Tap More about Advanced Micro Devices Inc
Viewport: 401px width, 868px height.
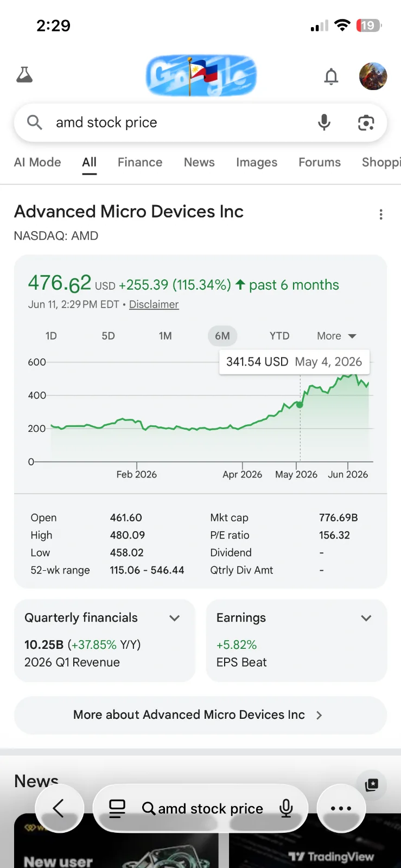pyautogui.click(x=200, y=715)
